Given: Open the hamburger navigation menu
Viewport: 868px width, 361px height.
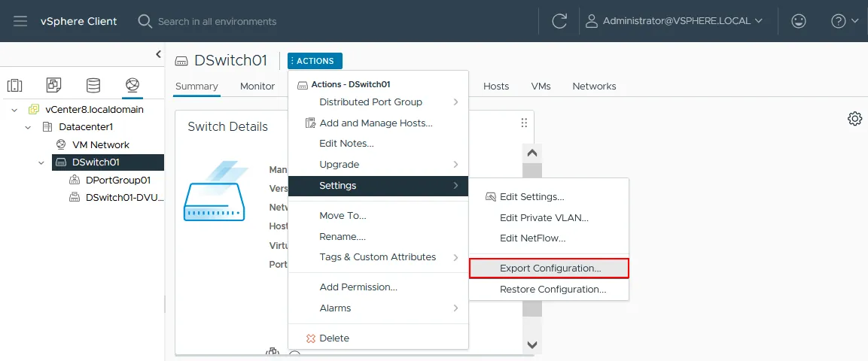Looking at the screenshot, I should coord(20,21).
